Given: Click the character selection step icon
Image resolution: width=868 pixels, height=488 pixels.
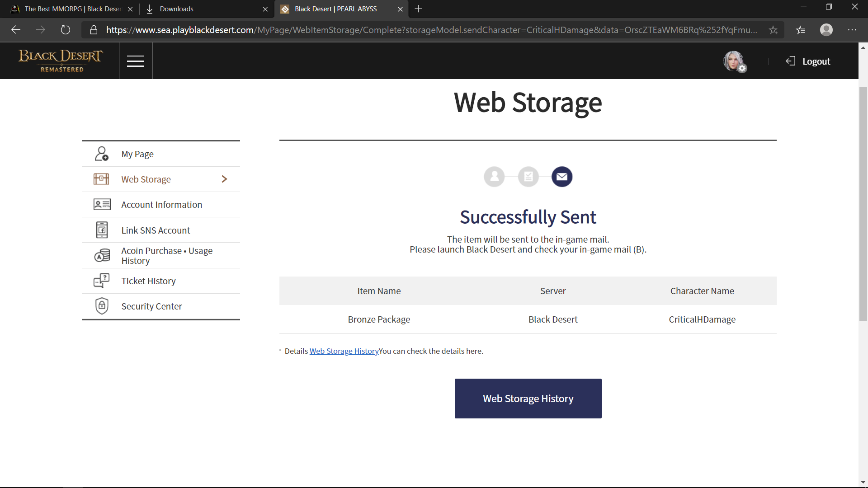Looking at the screenshot, I should tap(494, 177).
